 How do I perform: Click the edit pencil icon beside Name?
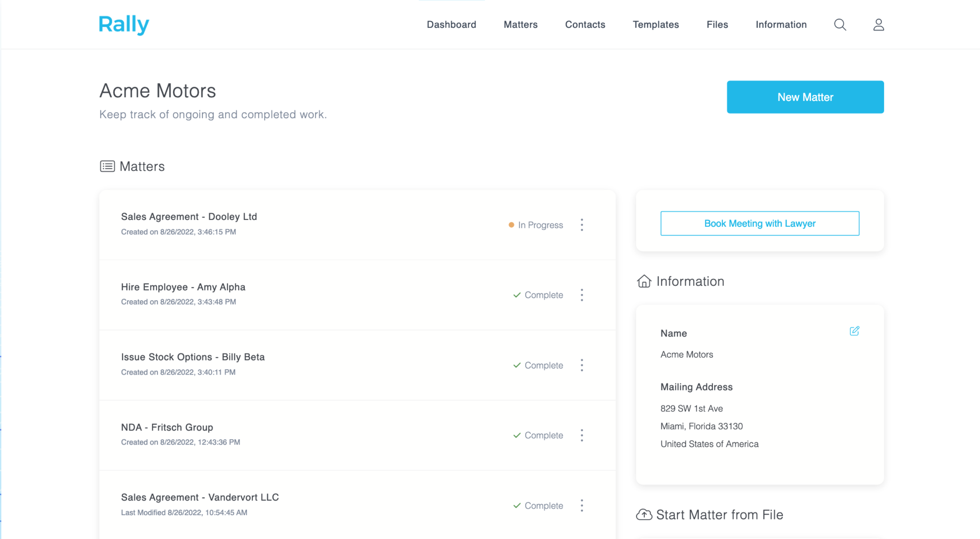click(x=854, y=331)
